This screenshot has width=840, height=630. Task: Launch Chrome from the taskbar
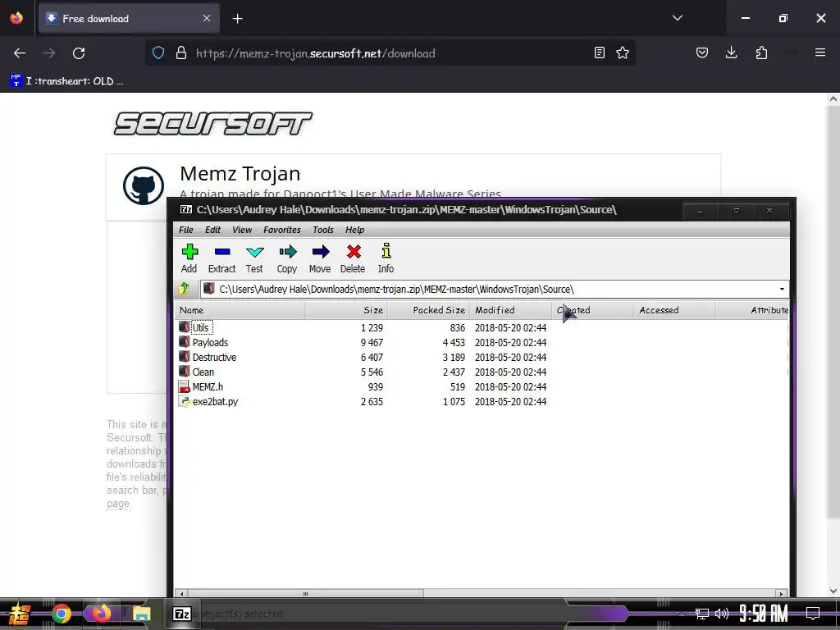tap(62, 614)
